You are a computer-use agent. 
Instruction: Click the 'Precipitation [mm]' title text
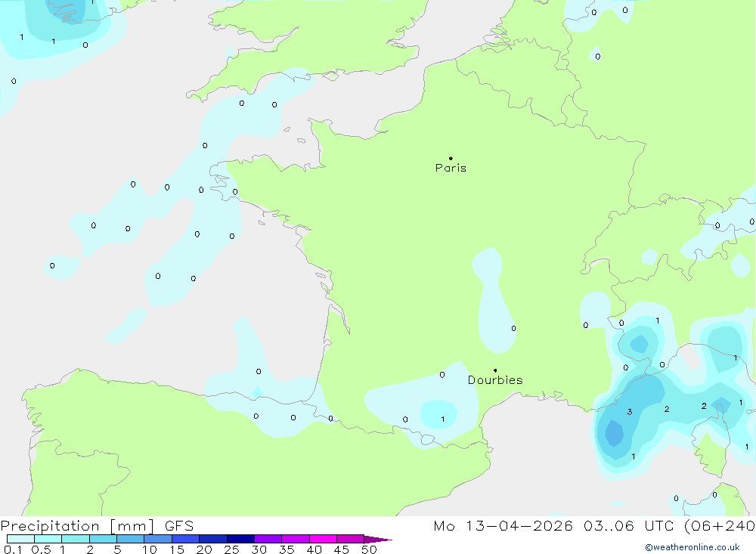pyautogui.click(x=77, y=526)
